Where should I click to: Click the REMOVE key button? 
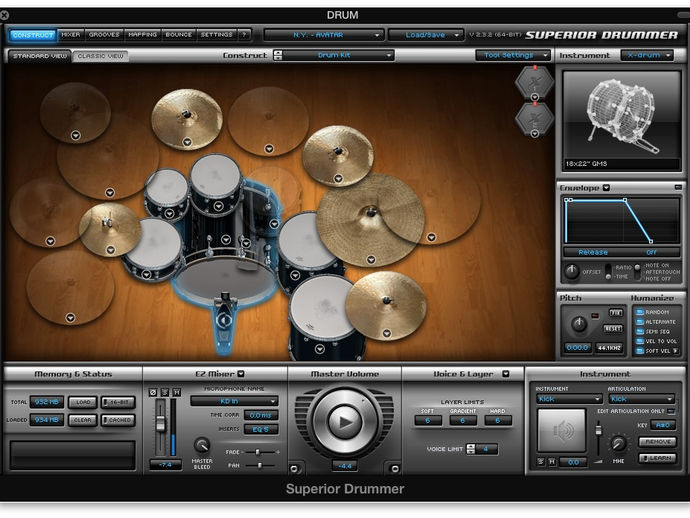coord(657,441)
